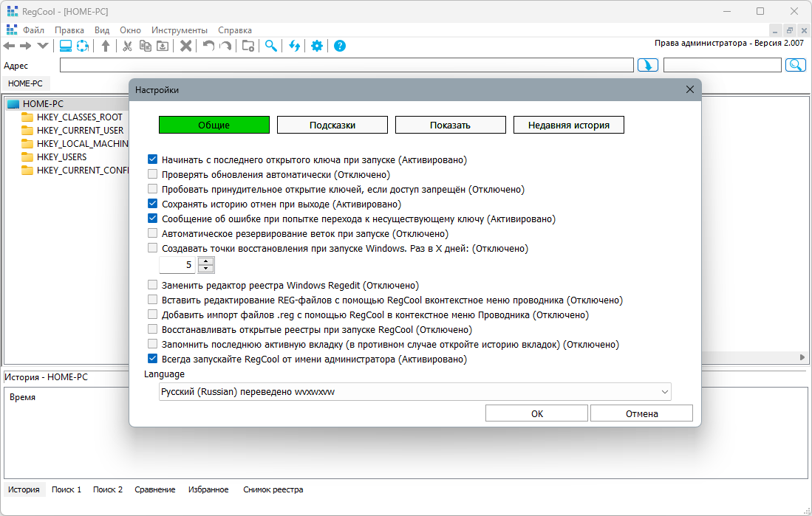Open the 'Окно' menu
Screen dimensions: 812x516
pyautogui.click(x=131, y=30)
